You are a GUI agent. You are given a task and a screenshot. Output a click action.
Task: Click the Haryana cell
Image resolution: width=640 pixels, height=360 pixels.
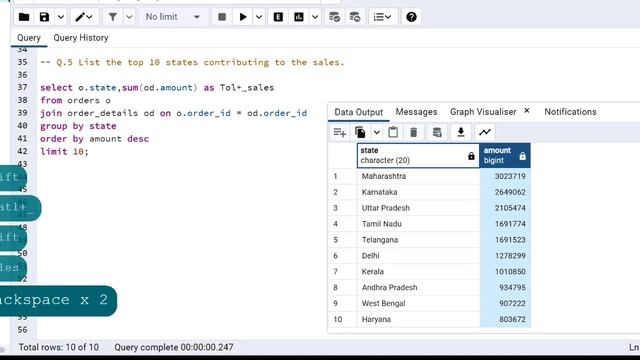tap(418, 320)
